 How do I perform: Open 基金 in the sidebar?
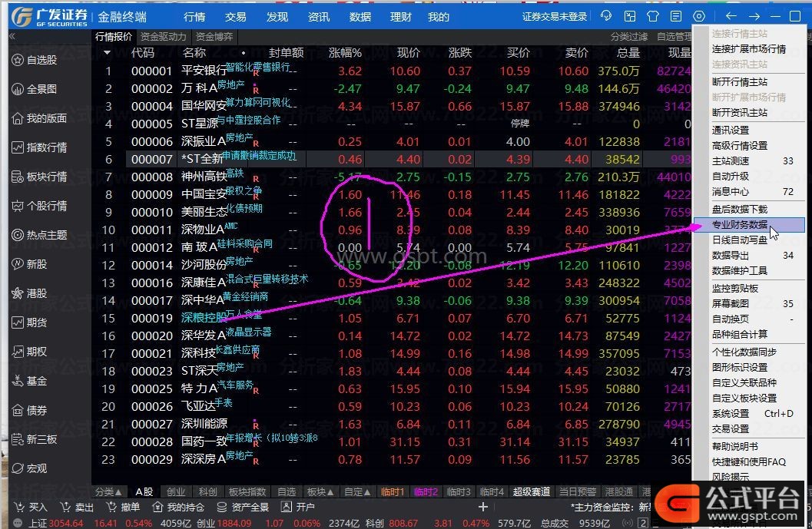(29, 382)
